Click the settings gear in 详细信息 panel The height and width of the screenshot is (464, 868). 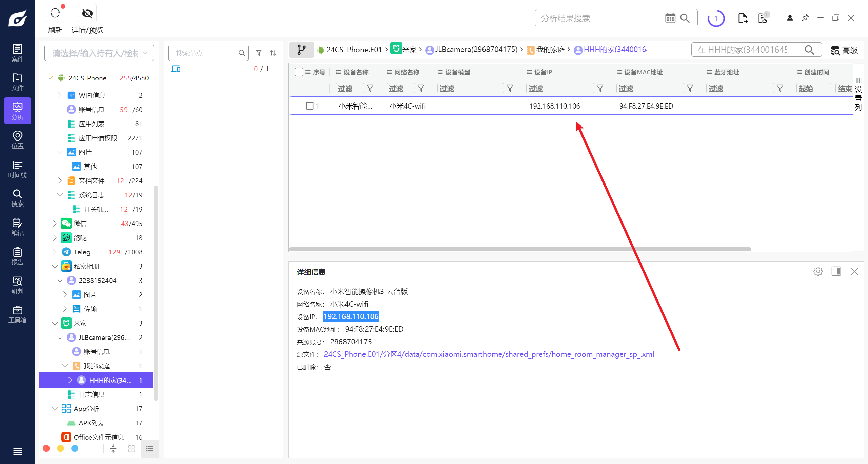coord(818,271)
